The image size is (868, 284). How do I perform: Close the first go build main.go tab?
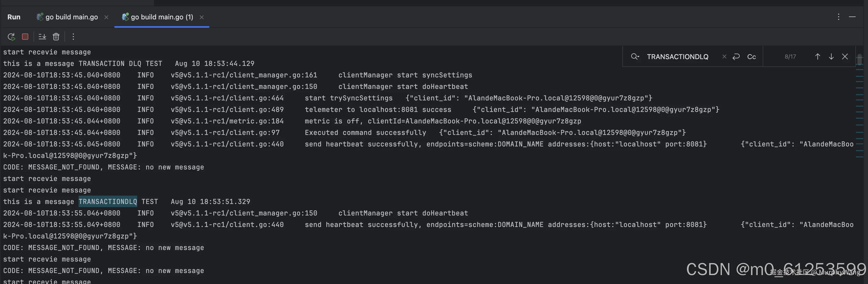point(107,17)
